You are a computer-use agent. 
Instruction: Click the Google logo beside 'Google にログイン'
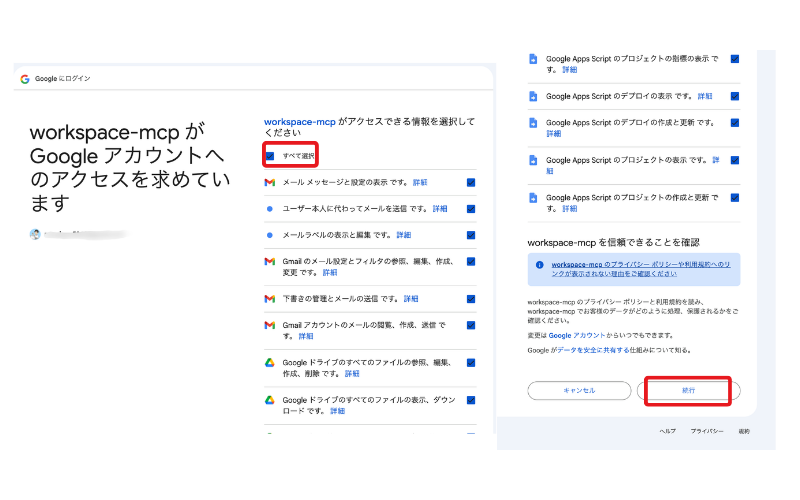tap(24, 79)
